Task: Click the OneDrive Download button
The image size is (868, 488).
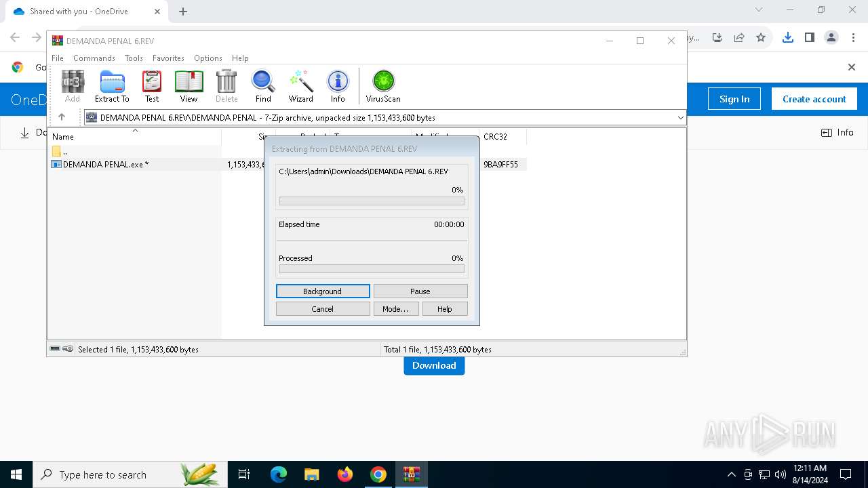Action: pos(434,365)
